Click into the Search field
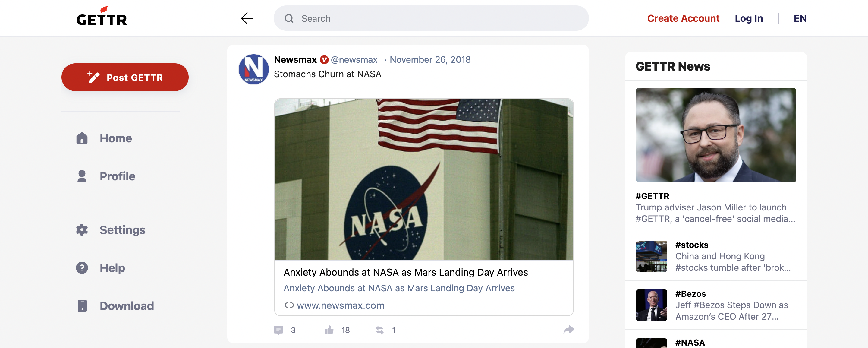This screenshot has height=348, width=868. pos(431,18)
